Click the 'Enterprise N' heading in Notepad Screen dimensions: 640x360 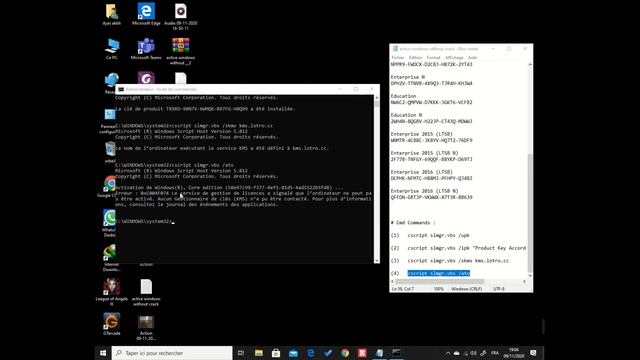pyautogui.click(x=407, y=77)
